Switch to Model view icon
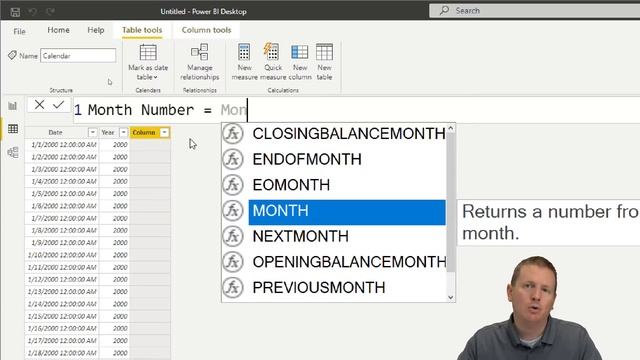Image resolution: width=640 pixels, height=360 pixels. pyautogui.click(x=13, y=152)
